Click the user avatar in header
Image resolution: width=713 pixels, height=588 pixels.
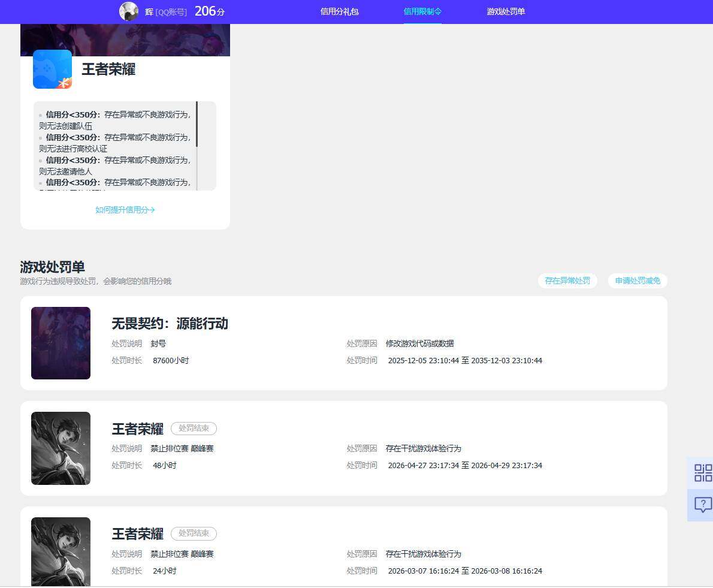point(129,11)
